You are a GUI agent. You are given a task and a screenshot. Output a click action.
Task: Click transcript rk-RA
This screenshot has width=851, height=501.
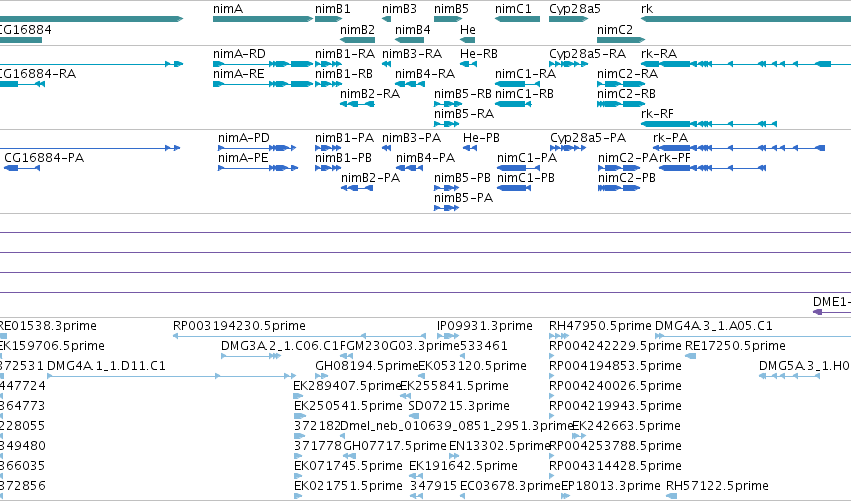click(746, 64)
